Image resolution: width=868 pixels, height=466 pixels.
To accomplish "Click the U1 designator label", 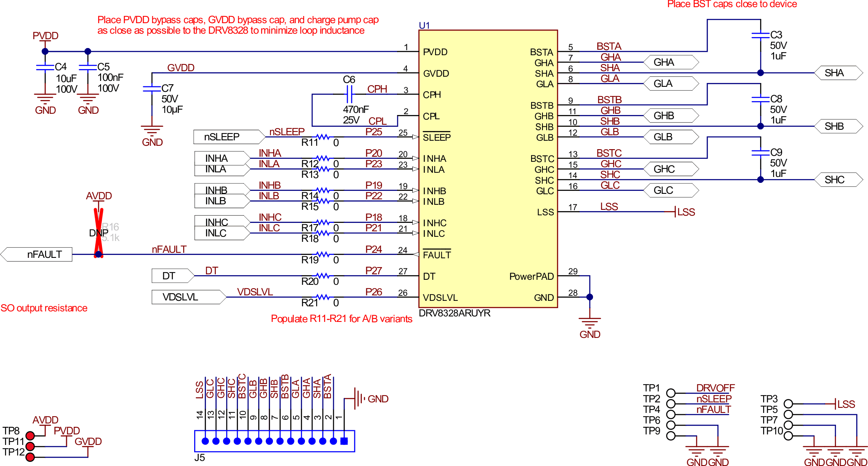I will (424, 25).
